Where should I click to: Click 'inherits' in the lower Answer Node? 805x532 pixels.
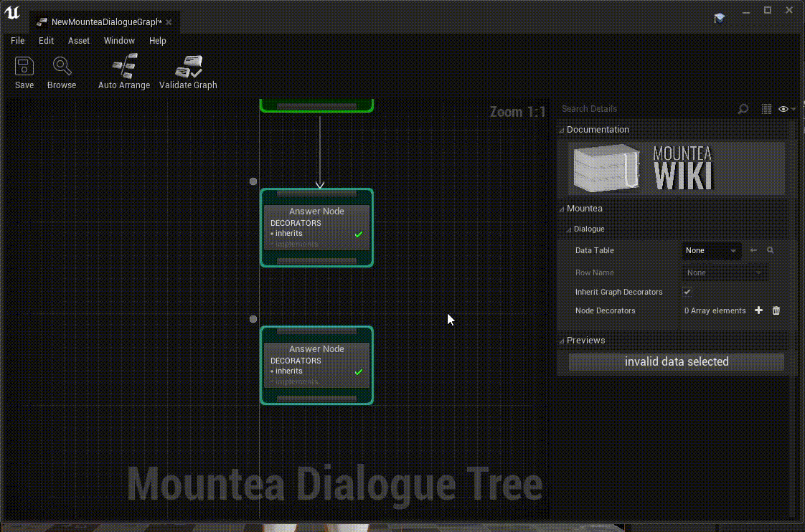tap(288, 371)
